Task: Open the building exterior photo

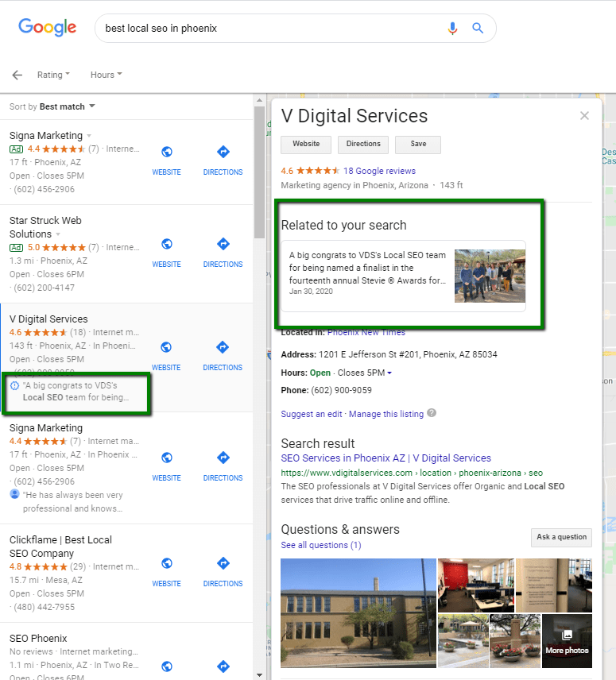Action: point(358,612)
